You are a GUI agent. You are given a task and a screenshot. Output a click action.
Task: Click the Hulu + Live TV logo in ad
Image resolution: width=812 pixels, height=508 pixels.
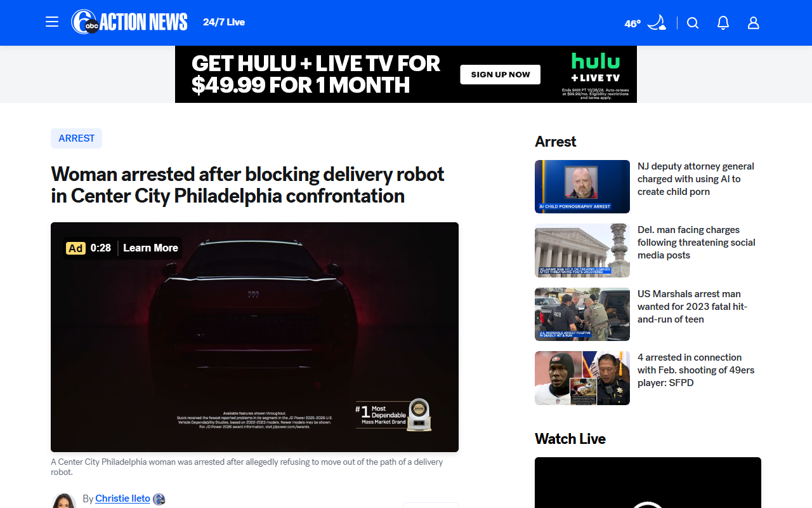(595, 67)
